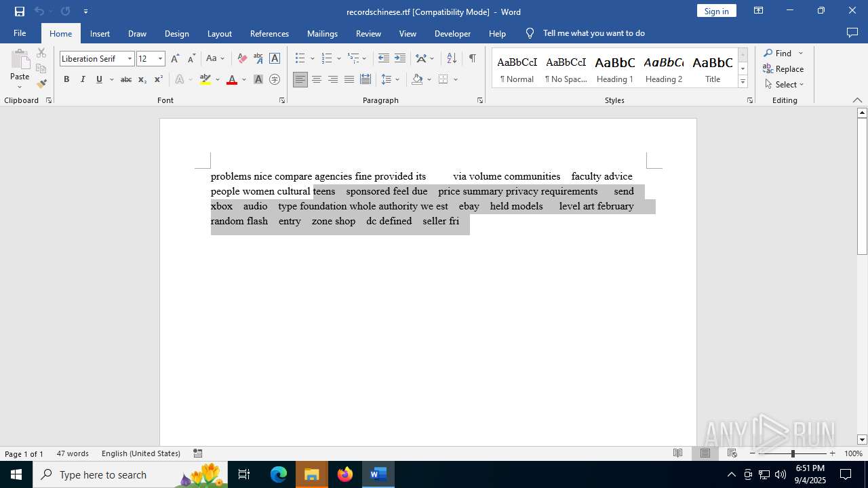The width and height of the screenshot is (868, 488).
Task: Toggle underline formatting
Action: tap(99, 80)
